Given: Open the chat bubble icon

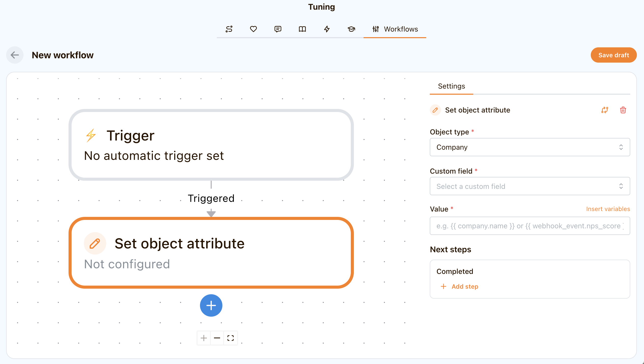Looking at the screenshot, I should tap(278, 29).
